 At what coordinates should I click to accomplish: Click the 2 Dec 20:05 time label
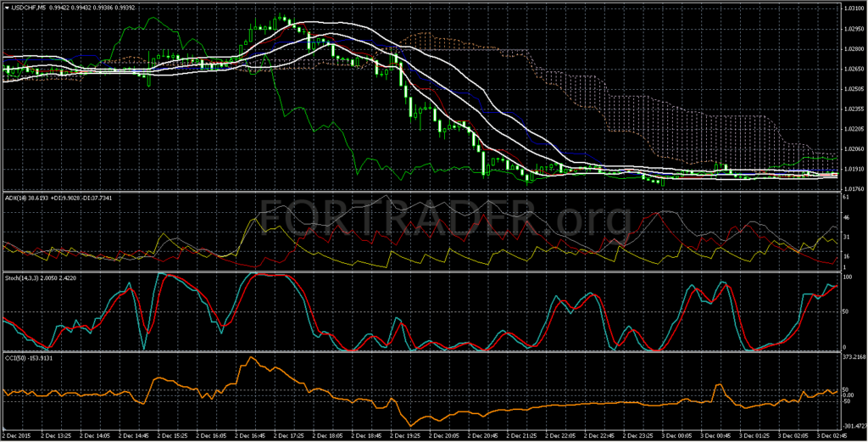[x=446, y=436]
